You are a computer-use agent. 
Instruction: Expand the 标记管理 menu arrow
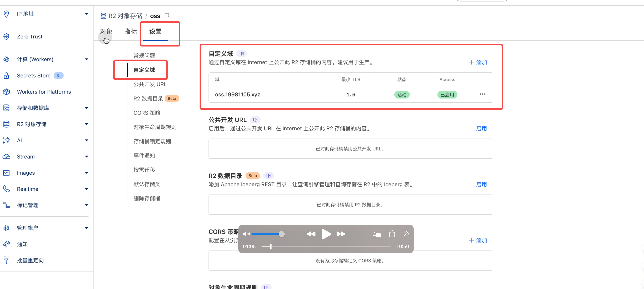(x=87, y=205)
